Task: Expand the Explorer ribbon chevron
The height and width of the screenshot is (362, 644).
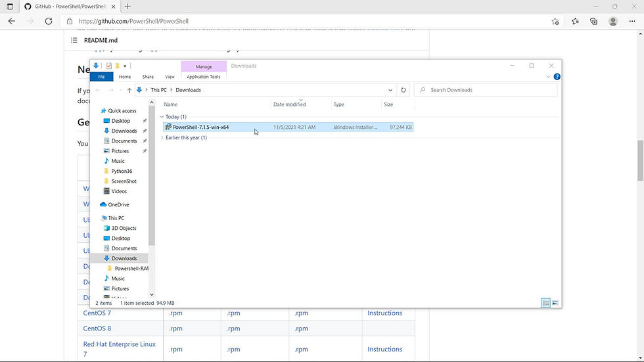Action: [x=548, y=77]
